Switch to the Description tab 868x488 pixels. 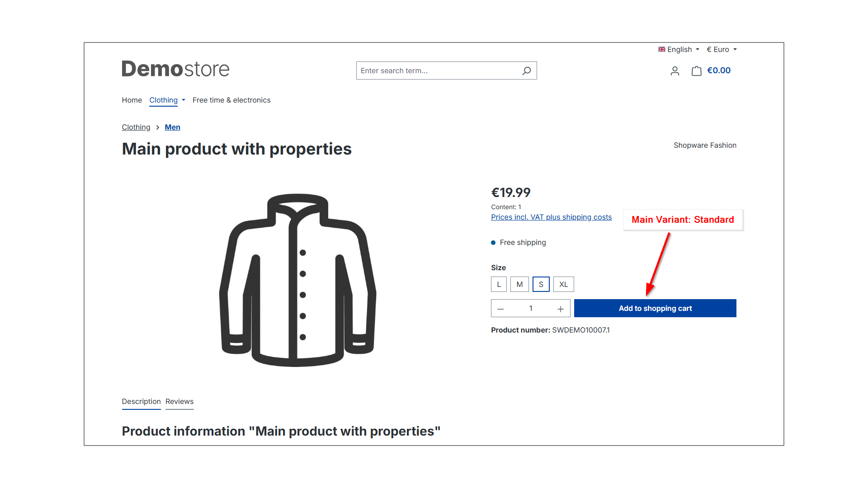[141, 401]
